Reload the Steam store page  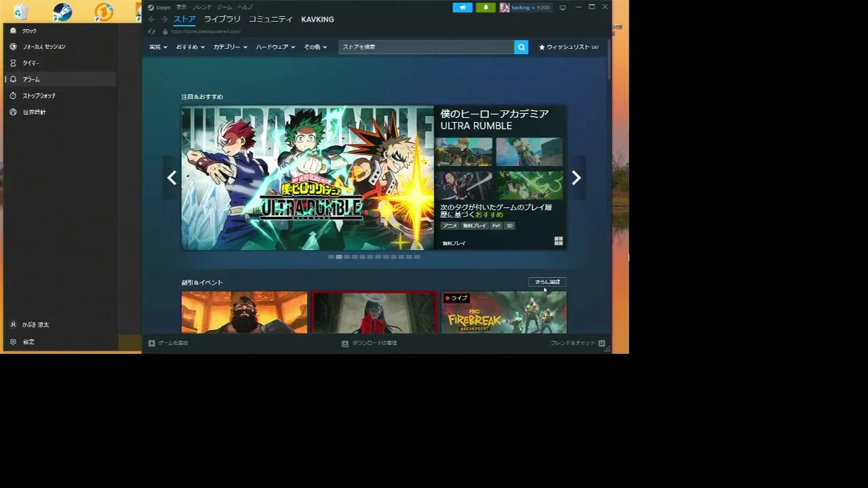coord(152,31)
